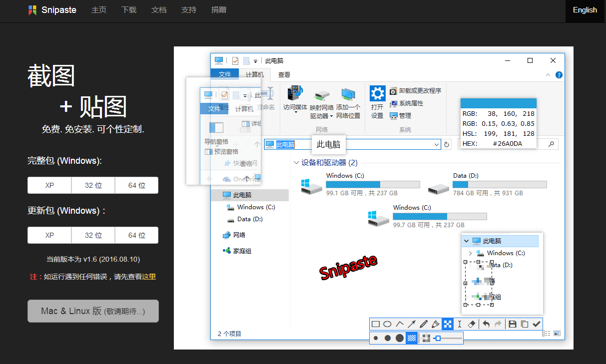Select the eraser tool

[472, 324]
